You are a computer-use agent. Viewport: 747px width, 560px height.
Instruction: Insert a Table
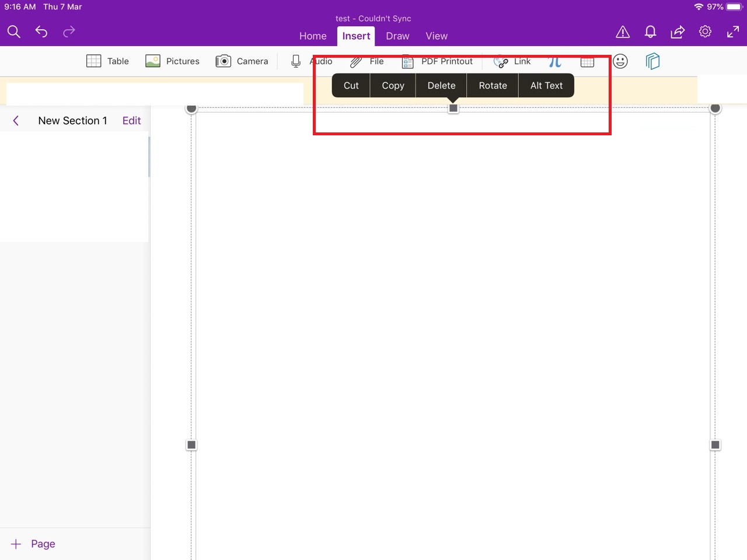[x=107, y=61]
